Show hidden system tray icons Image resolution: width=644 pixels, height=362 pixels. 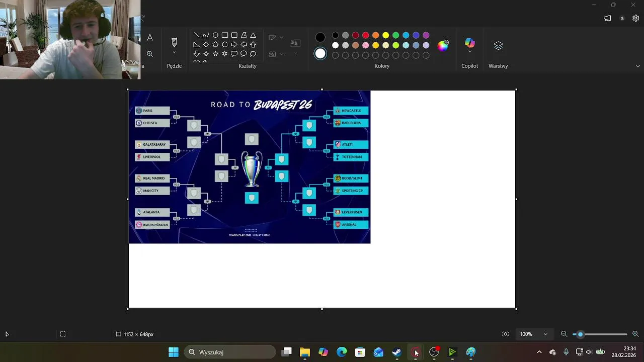(x=539, y=352)
